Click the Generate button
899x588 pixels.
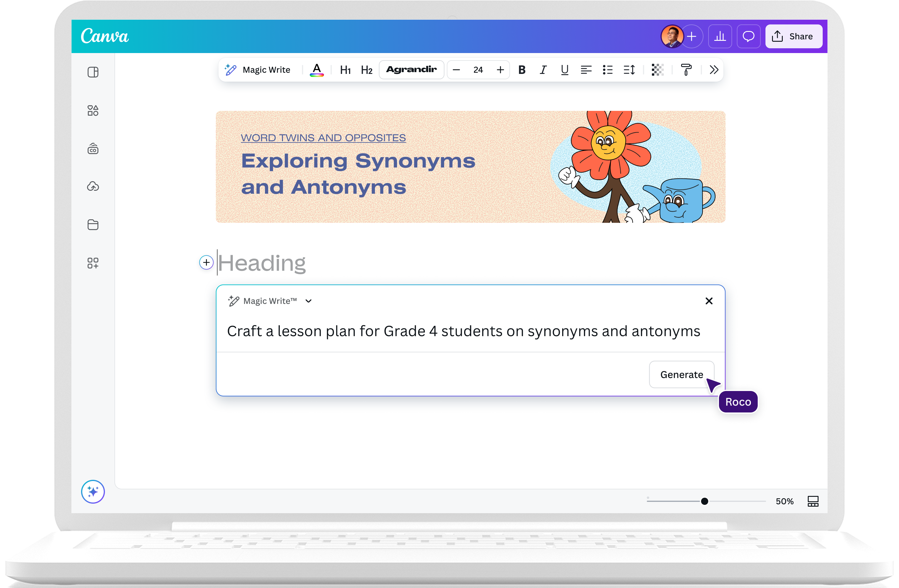click(681, 375)
